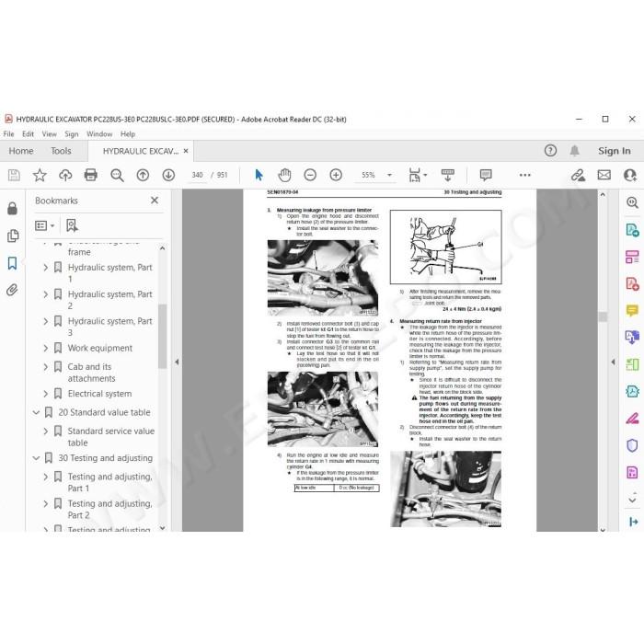Expand Testing and adjusting, Part 1

coord(46,477)
